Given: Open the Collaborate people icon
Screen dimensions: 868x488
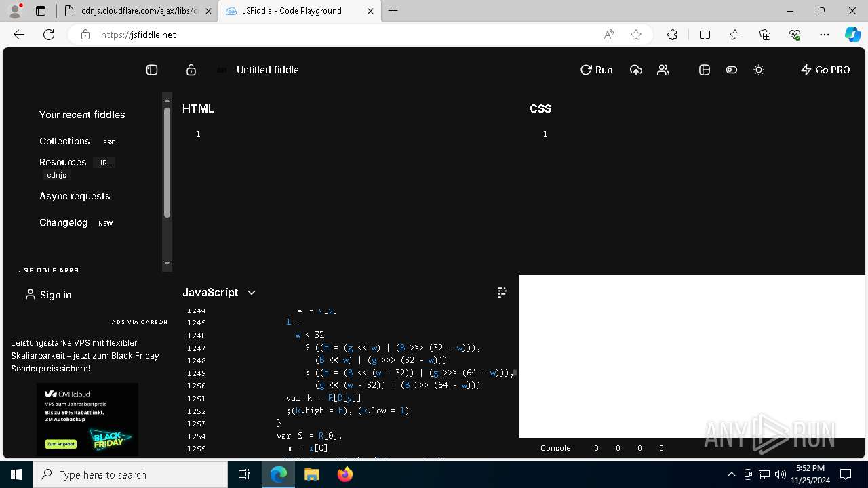Looking at the screenshot, I should pyautogui.click(x=663, y=70).
